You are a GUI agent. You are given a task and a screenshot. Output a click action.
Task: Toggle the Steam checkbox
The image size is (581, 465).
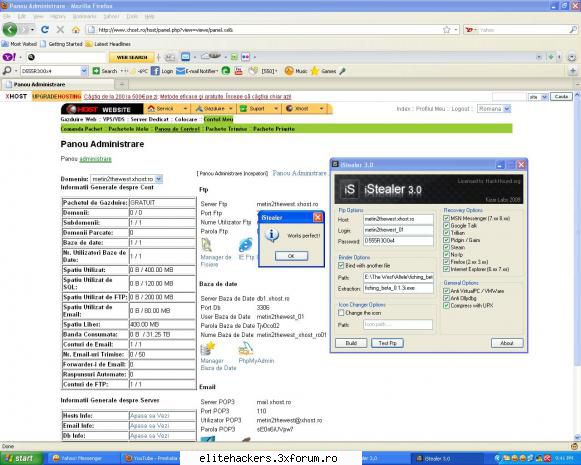[x=446, y=247]
